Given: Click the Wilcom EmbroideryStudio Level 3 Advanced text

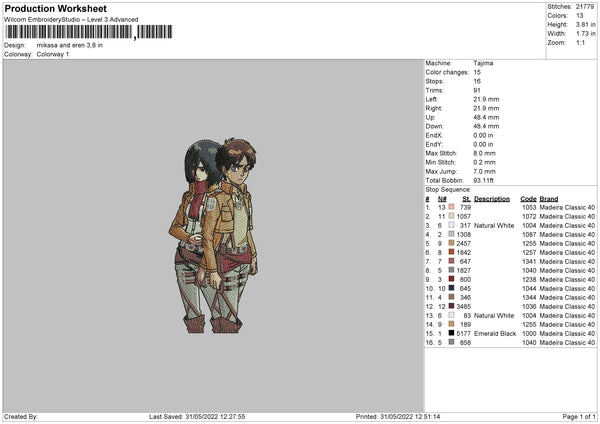Looking at the screenshot, I should coord(71,20).
